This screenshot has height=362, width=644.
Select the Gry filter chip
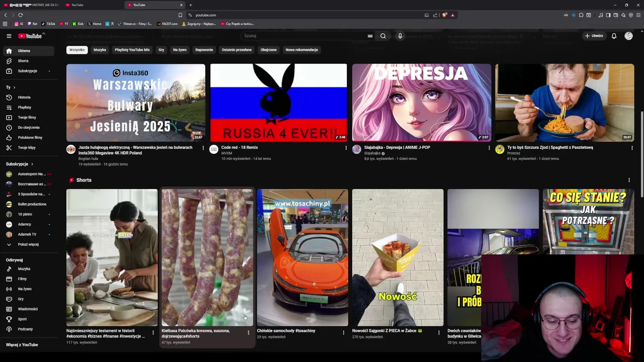(x=162, y=50)
